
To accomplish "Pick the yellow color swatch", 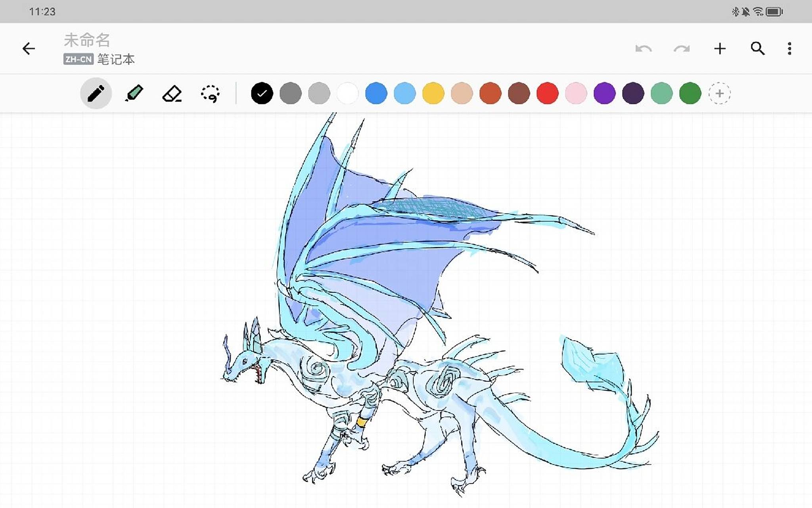I will pos(433,94).
